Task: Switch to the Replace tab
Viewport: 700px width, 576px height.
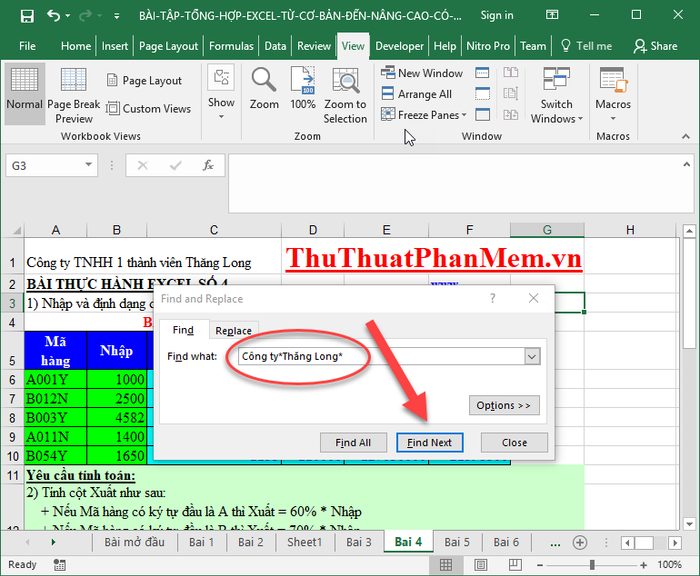Action: [x=234, y=331]
